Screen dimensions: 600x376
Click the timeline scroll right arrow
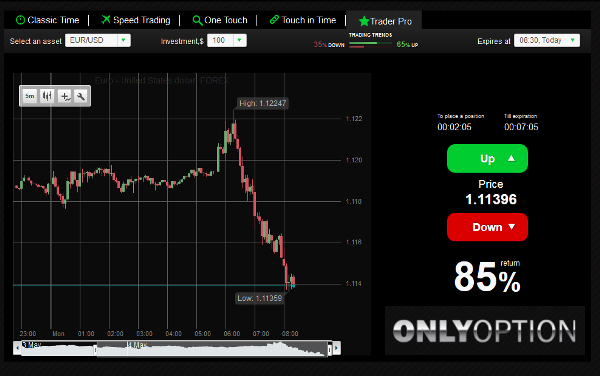336,348
